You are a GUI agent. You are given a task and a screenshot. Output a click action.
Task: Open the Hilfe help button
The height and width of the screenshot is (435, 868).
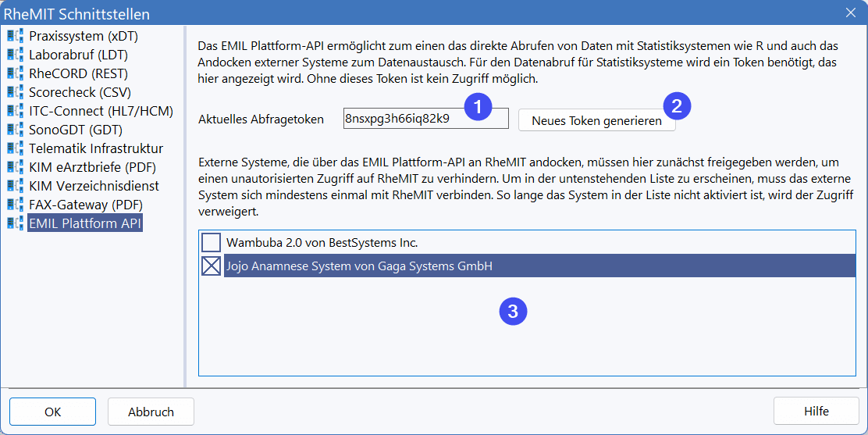[816, 412]
